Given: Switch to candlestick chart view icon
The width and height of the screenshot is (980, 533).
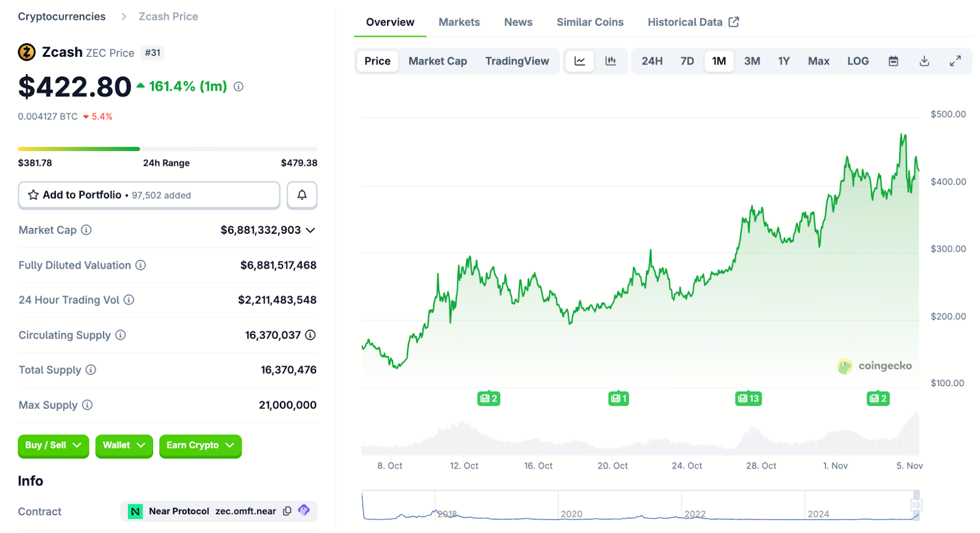Looking at the screenshot, I should point(611,61).
